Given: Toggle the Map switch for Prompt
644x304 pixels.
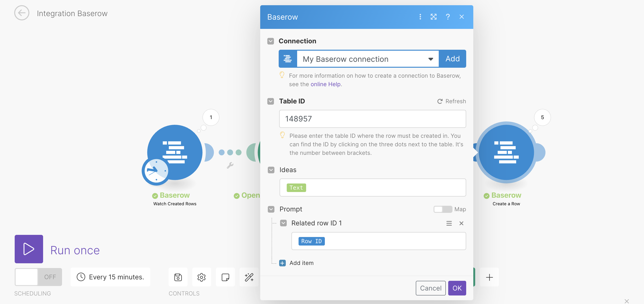Looking at the screenshot, I should click(443, 209).
